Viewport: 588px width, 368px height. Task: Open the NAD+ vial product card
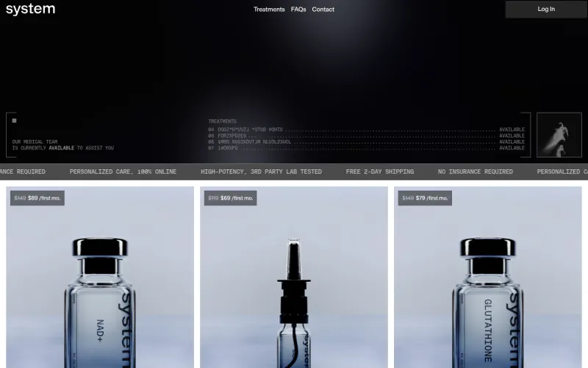[x=100, y=277]
